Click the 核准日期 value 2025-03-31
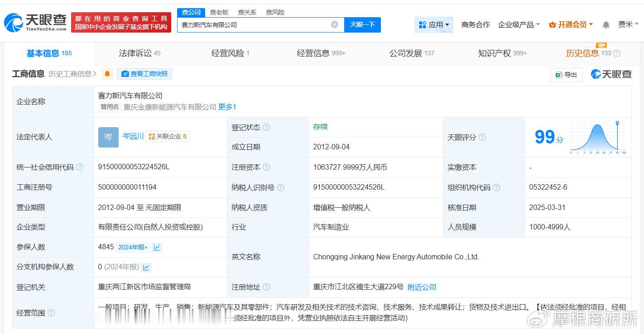The image size is (644, 334). coord(547,207)
